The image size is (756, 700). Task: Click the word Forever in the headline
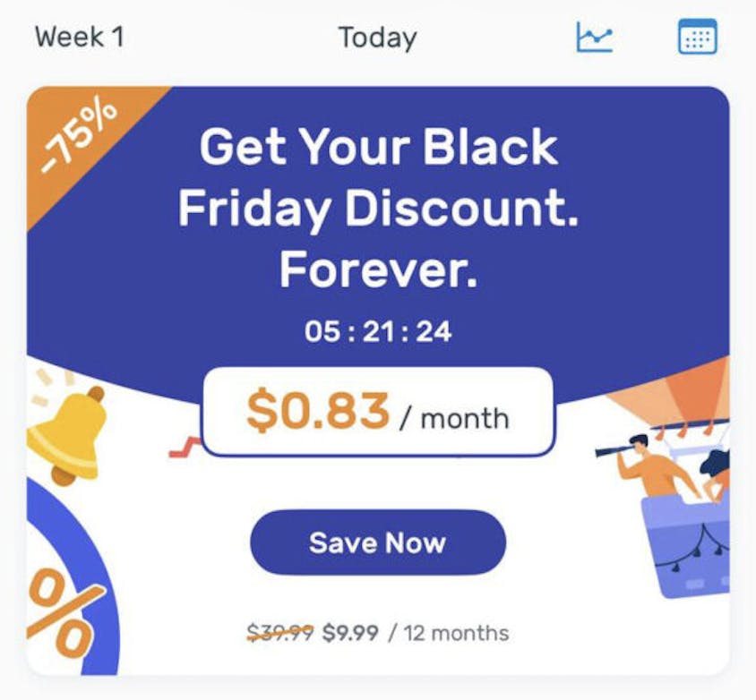point(378,268)
